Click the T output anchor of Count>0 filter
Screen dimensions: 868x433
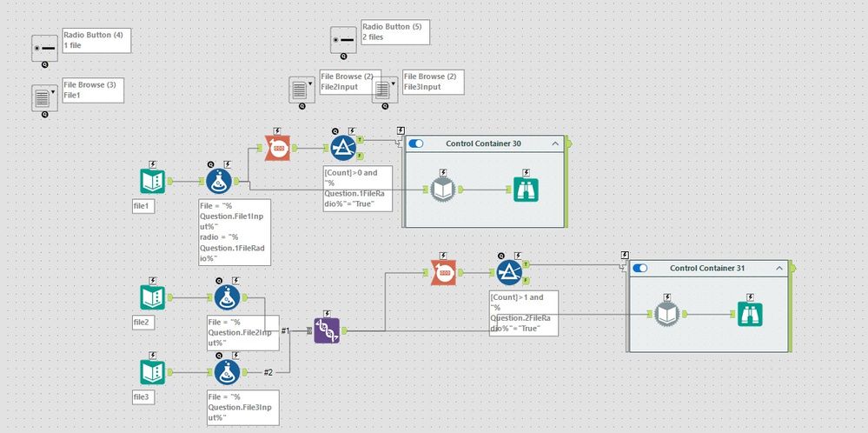pyautogui.click(x=359, y=140)
